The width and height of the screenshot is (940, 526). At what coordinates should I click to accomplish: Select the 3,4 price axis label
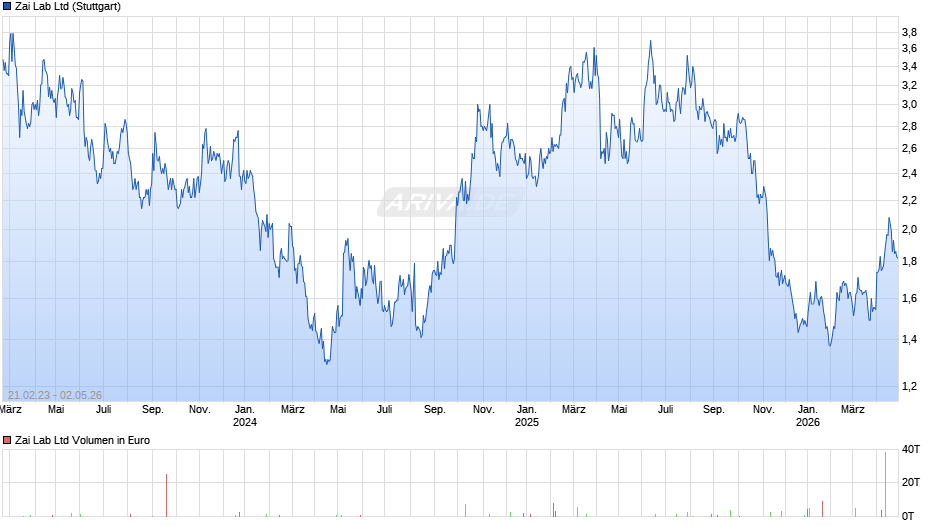pyautogui.click(x=909, y=67)
